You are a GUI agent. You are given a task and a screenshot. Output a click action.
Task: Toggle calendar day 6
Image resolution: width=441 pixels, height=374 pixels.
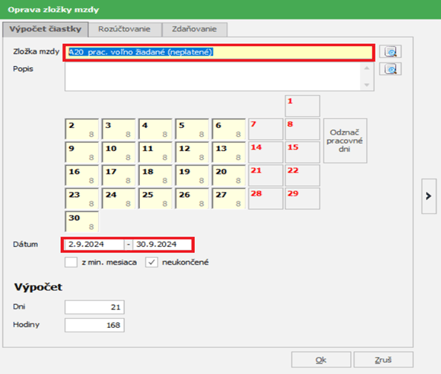pyautogui.click(x=229, y=129)
